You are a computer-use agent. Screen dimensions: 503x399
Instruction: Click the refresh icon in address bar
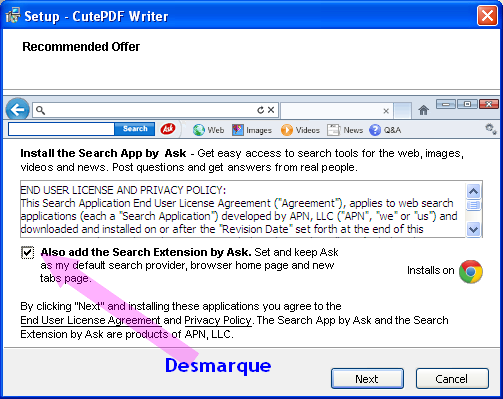[x=260, y=110]
